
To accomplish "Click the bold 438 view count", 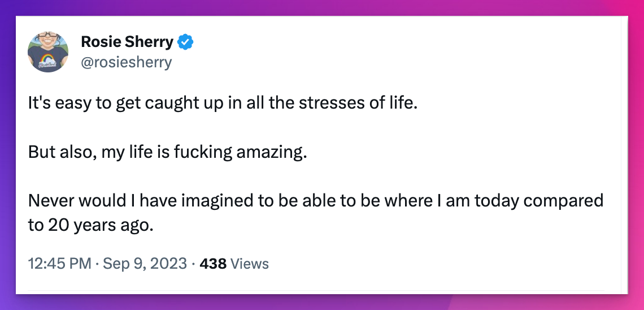I will (x=213, y=264).
